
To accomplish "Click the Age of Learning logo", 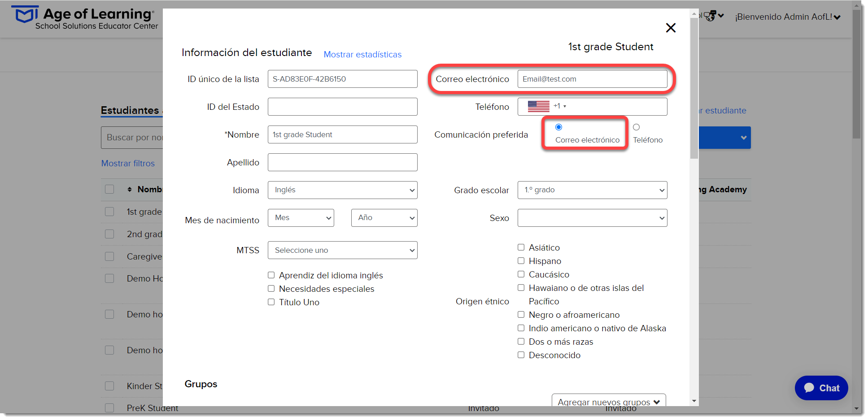I will [x=85, y=18].
